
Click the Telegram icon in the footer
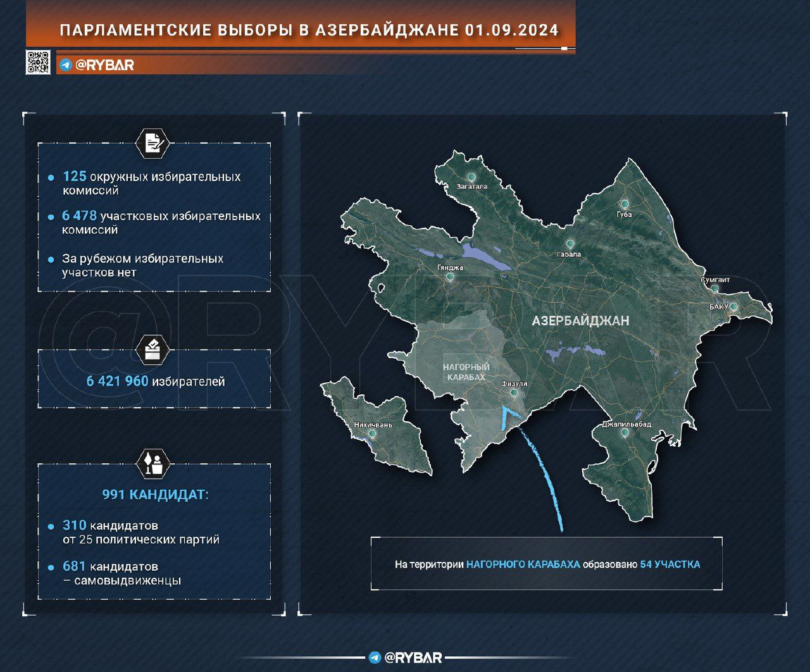(375, 658)
